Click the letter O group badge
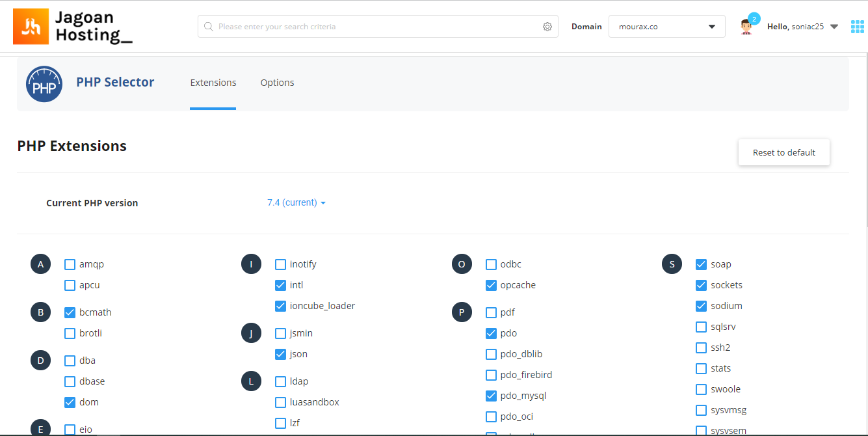 click(x=462, y=264)
